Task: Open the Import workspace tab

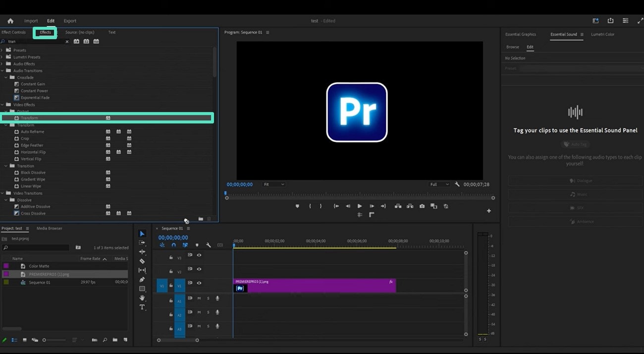Action: pyautogui.click(x=31, y=21)
